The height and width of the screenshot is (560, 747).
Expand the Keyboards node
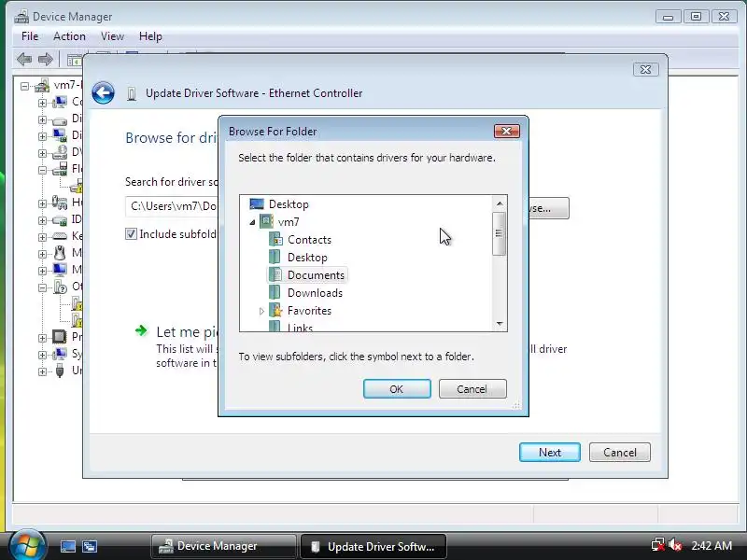pos(42,237)
